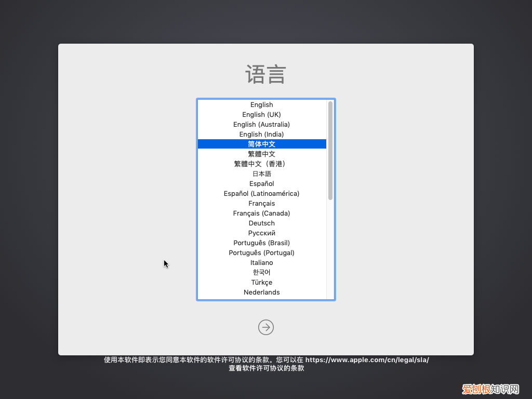Choose 繁體中文 language option

(262, 154)
